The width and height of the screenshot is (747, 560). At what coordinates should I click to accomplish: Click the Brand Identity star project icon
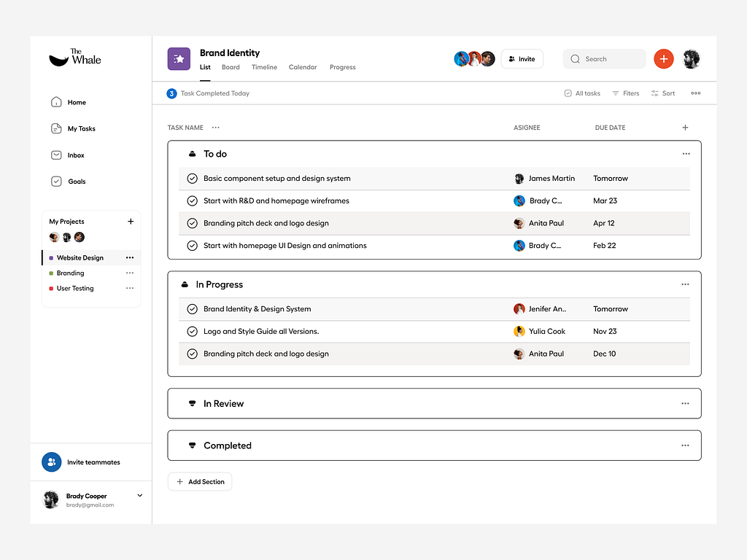[x=179, y=58]
